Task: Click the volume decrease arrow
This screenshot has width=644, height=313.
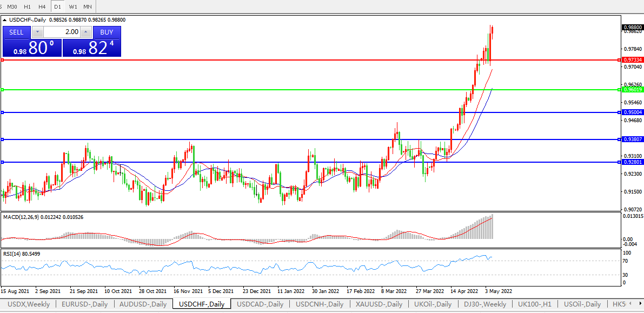Action: (x=37, y=32)
